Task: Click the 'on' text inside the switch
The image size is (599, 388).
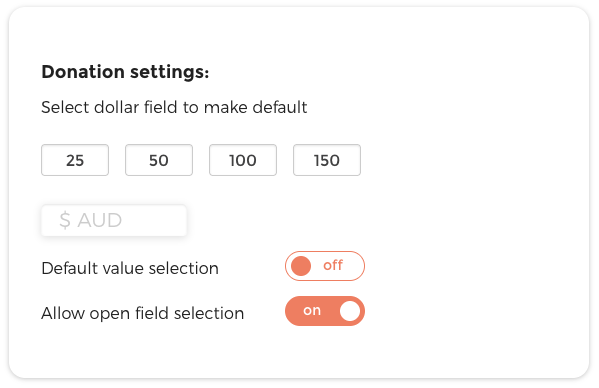Action: (x=312, y=311)
